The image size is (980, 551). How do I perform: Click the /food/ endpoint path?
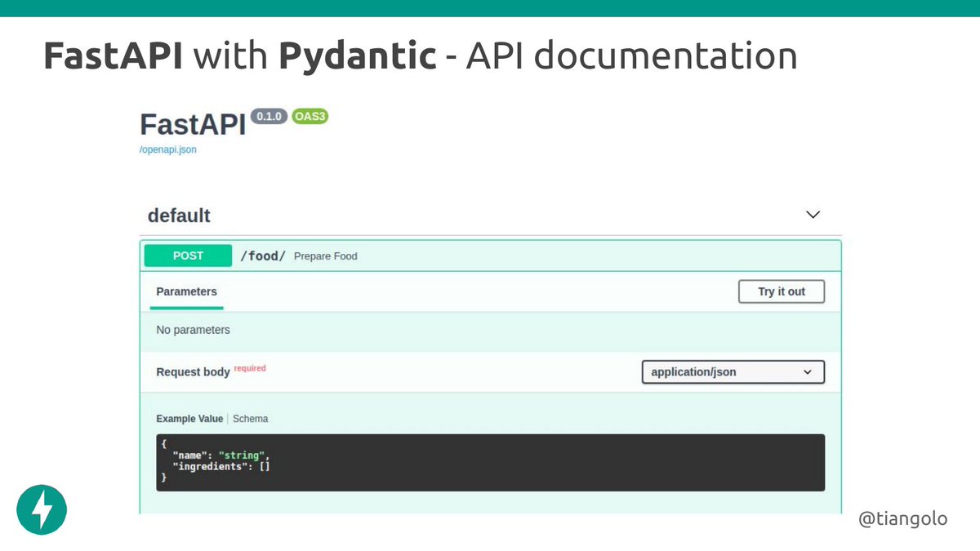pyautogui.click(x=263, y=256)
